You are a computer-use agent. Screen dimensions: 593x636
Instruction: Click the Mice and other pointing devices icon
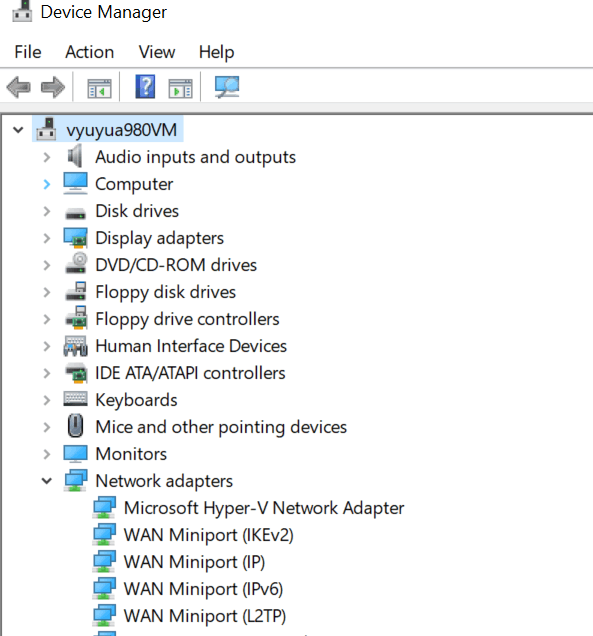point(75,426)
